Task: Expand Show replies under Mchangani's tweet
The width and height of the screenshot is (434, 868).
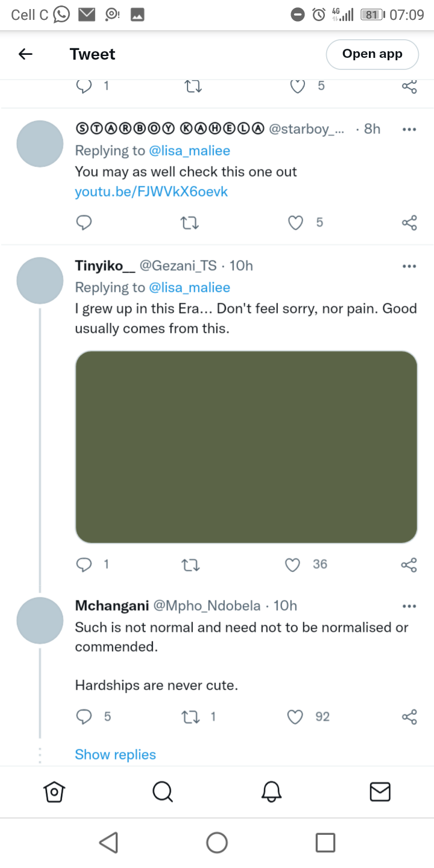Action: pyautogui.click(x=115, y=755)
